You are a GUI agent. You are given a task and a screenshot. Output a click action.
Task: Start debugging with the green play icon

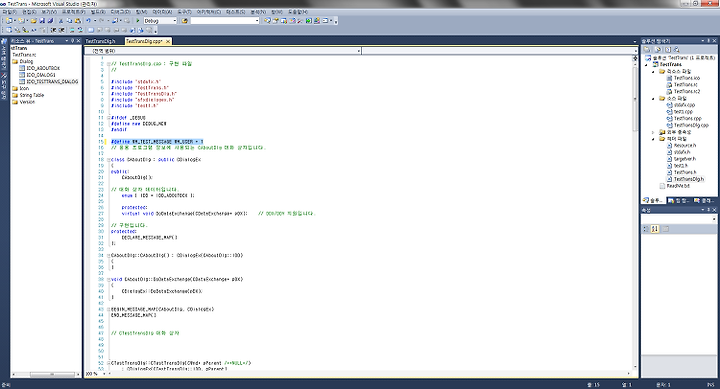tap(138, 21)
